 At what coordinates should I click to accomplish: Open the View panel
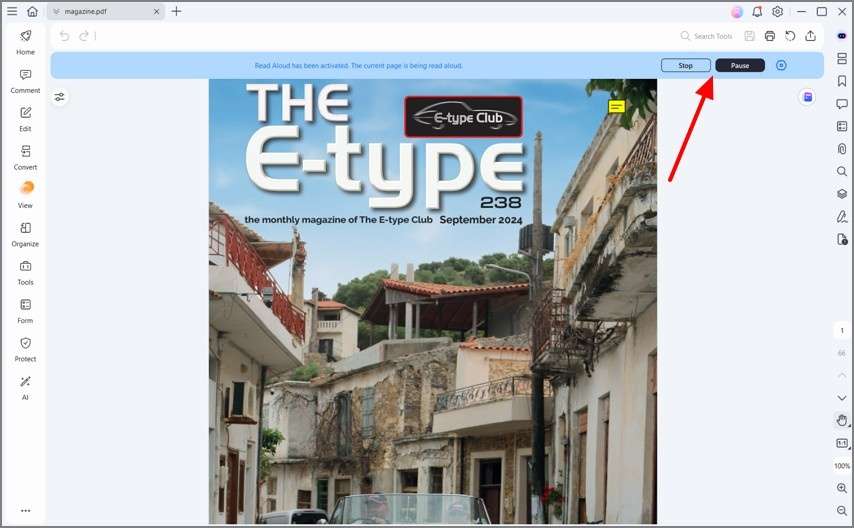click(25, 195)
